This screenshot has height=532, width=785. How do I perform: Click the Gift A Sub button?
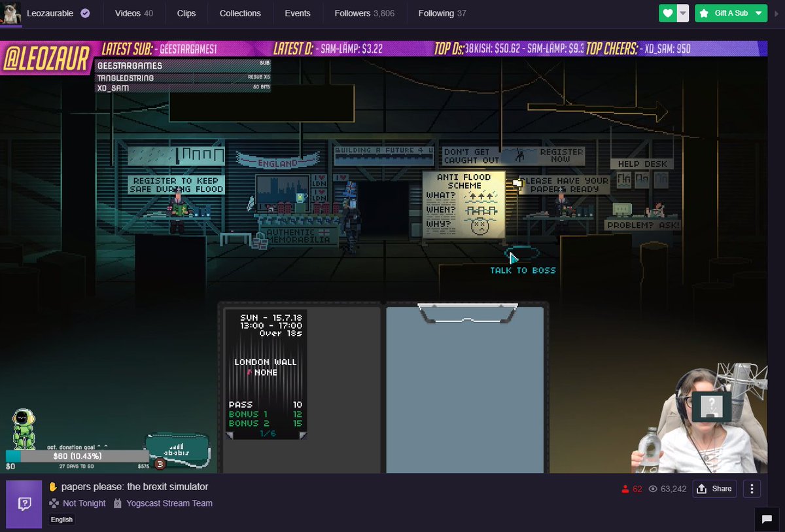click(731, 13)
